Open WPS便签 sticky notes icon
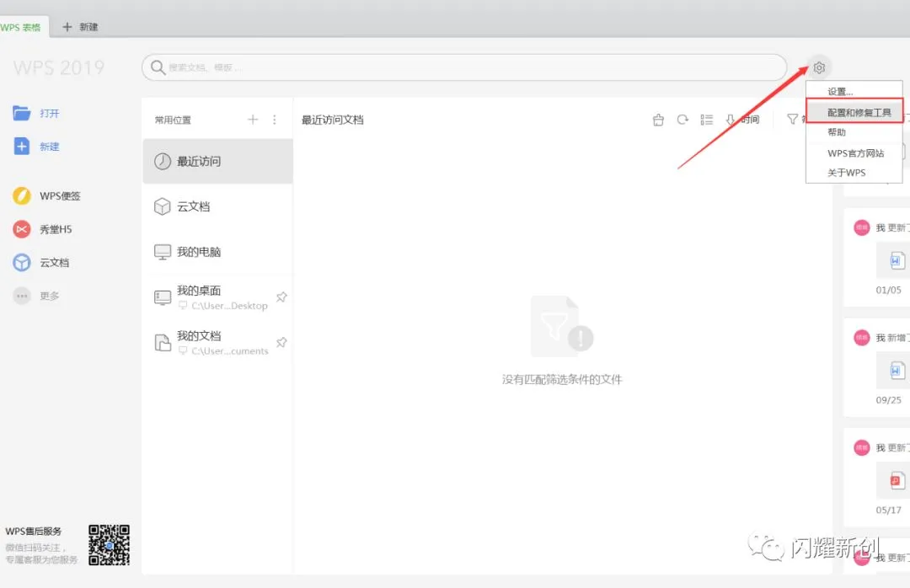Viewport: 910px width, 588px height. tap(21, 196)
